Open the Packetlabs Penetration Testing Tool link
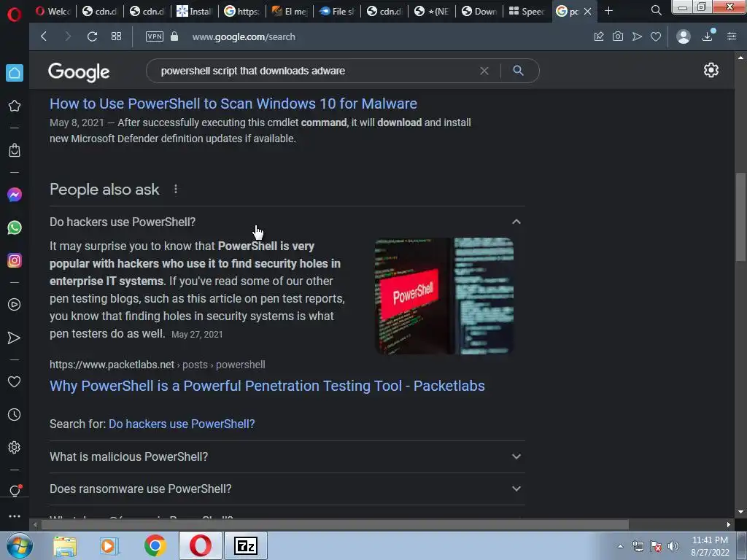747x560 pixels. [267, 386]
